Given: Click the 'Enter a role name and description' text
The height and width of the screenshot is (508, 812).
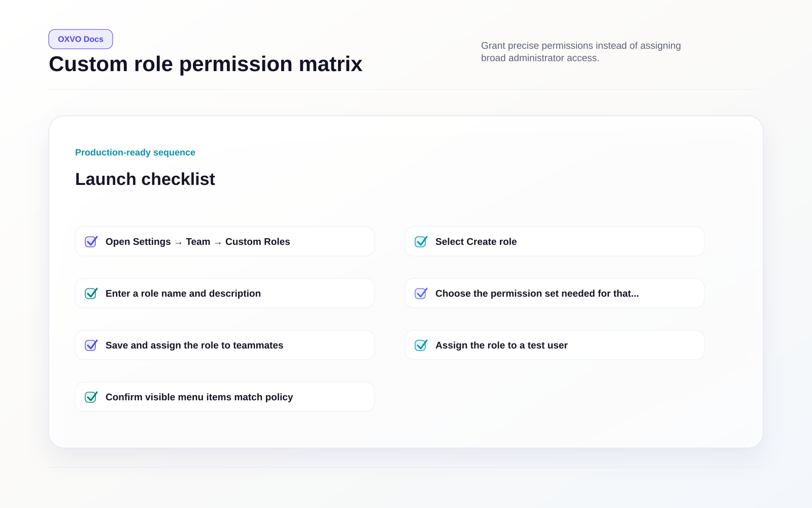Looking at the screenshot, I should tap(183, 294).
